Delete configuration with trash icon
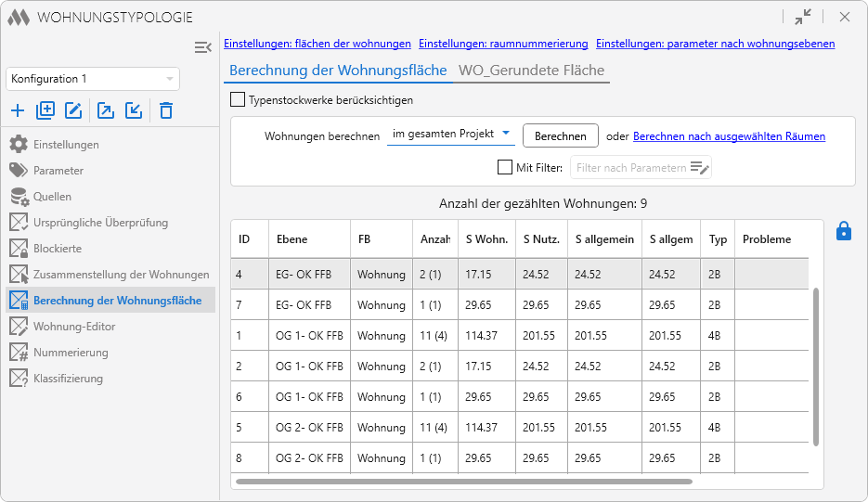868x502 pixels. point(166,110)
